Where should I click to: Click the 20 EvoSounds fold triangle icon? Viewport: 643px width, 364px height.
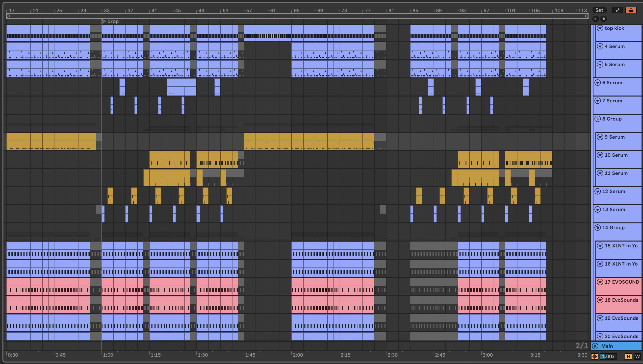tap(600, 336)
